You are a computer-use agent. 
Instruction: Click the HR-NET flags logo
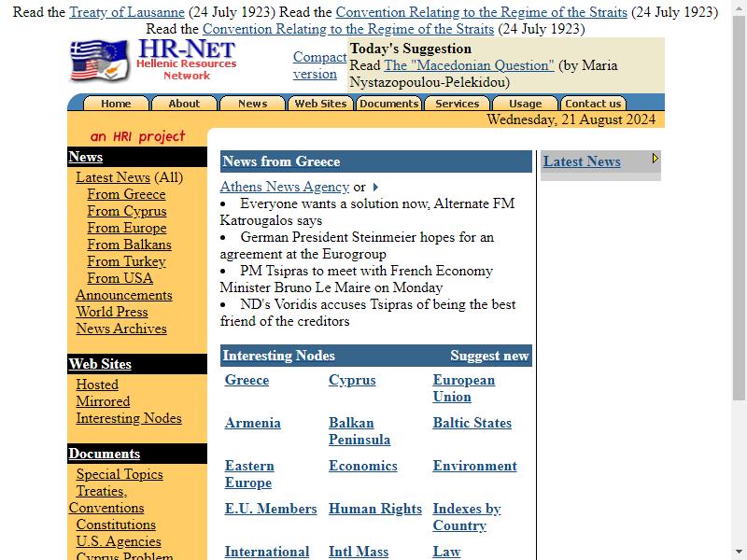pyautogui.click(x=100, y=61)
